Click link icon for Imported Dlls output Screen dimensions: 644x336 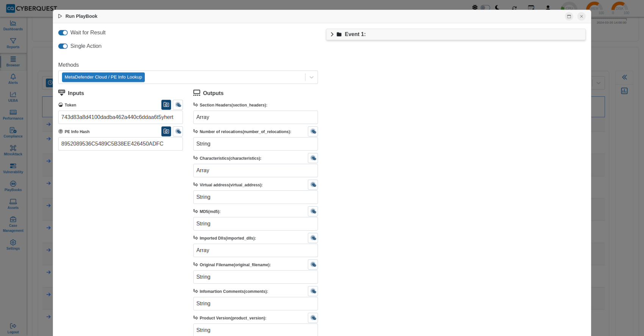pyautogui.click(x=313, y=238)
